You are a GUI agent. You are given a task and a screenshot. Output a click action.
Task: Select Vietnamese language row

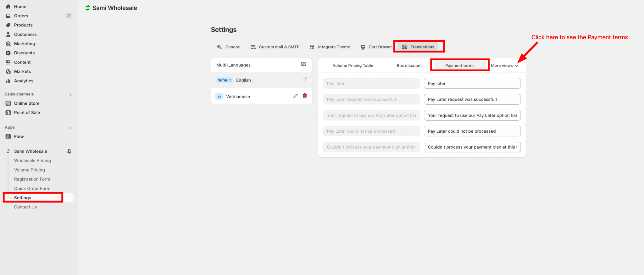tap(238, 96)
